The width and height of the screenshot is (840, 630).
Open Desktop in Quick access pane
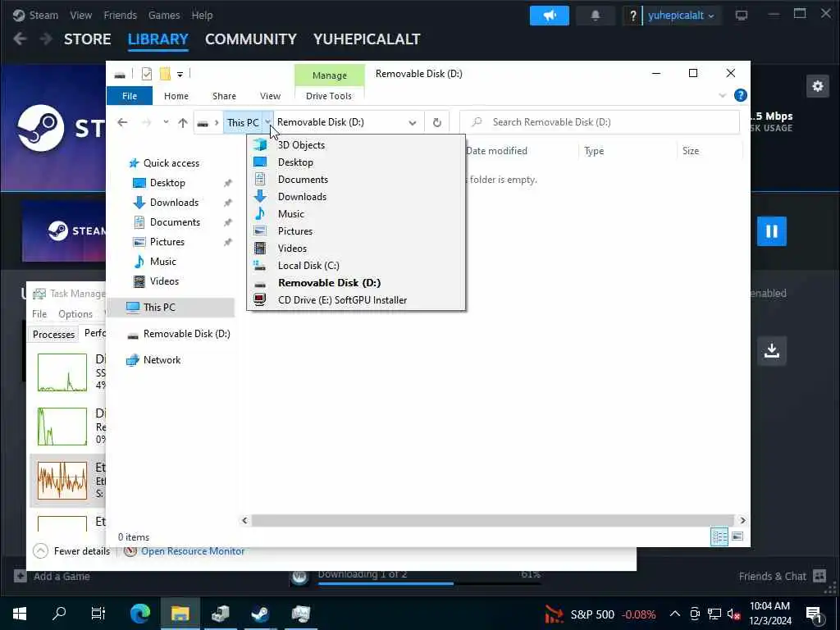click(167, 183)
